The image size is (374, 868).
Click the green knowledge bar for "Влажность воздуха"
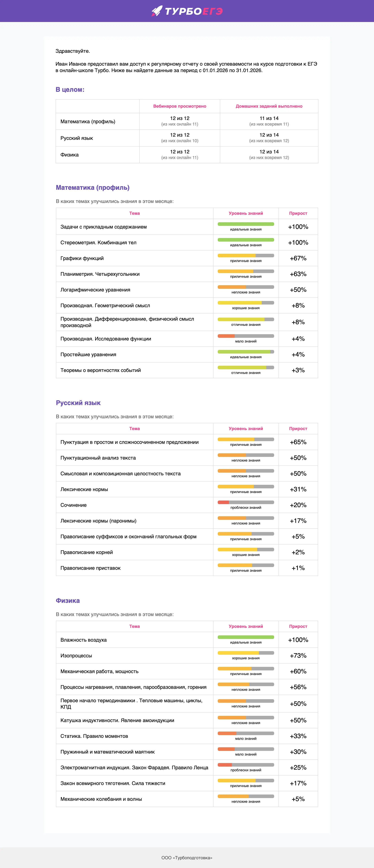[246, 637]
